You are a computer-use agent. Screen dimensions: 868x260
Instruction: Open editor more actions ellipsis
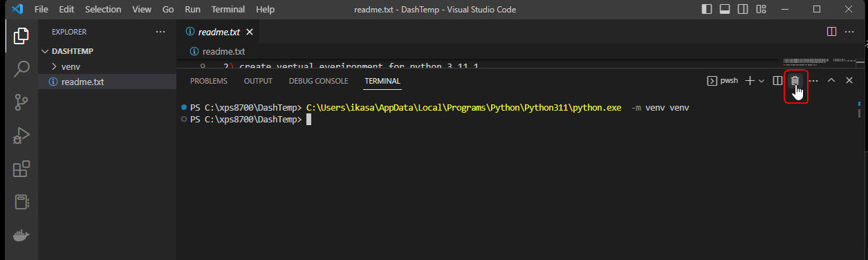coord(849,32)
